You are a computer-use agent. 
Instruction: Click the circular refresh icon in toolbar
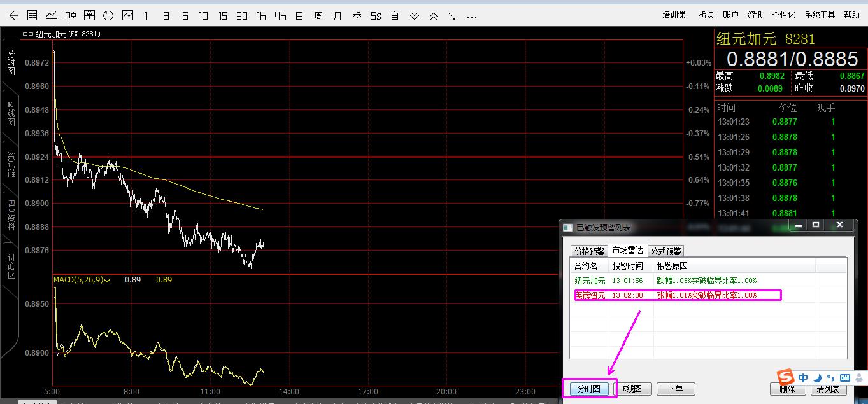(x=108, y=15)
